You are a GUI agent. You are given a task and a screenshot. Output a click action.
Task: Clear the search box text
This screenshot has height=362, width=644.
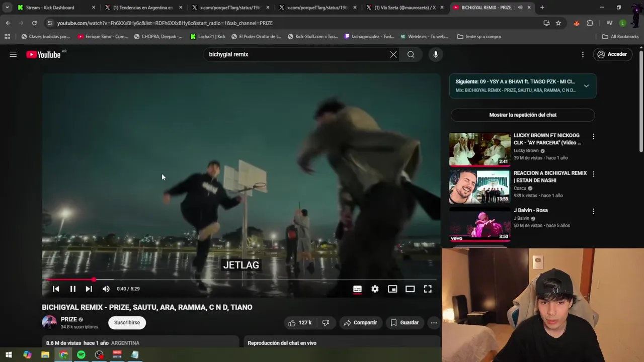pos(393,54)
